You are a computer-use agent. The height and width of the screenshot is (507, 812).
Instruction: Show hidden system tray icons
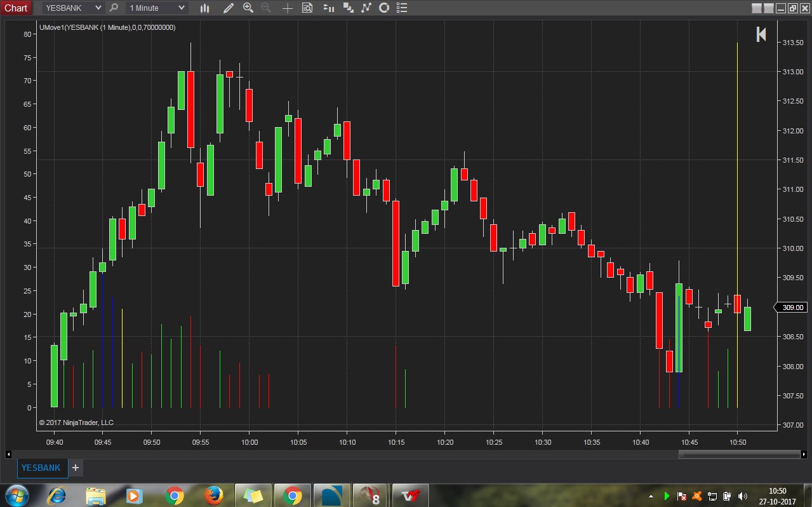pyautogui.click(x=651, y=496)
